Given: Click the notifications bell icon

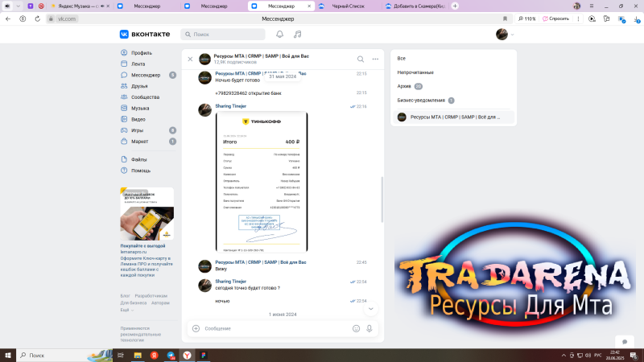Looking at the screenshot, I should (279, 35).
